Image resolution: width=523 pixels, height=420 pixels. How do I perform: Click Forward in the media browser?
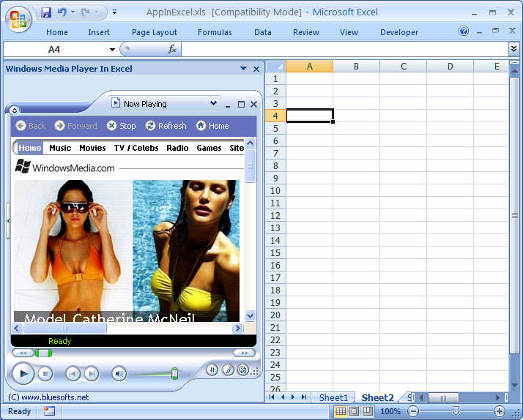pos(76,126)
